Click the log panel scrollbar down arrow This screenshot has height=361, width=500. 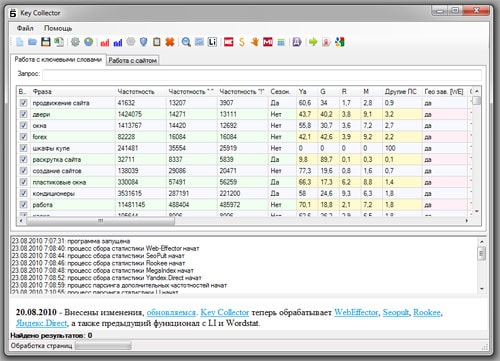[x=482, y=289]
